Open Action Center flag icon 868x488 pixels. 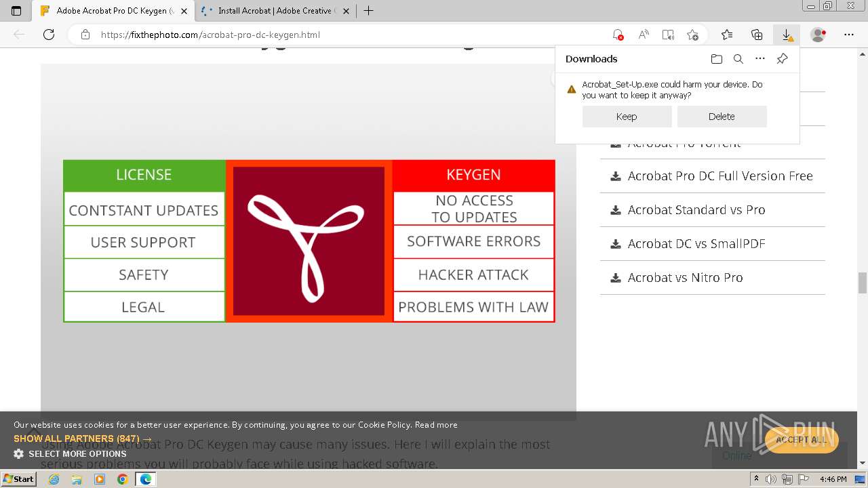coord(803,479)
